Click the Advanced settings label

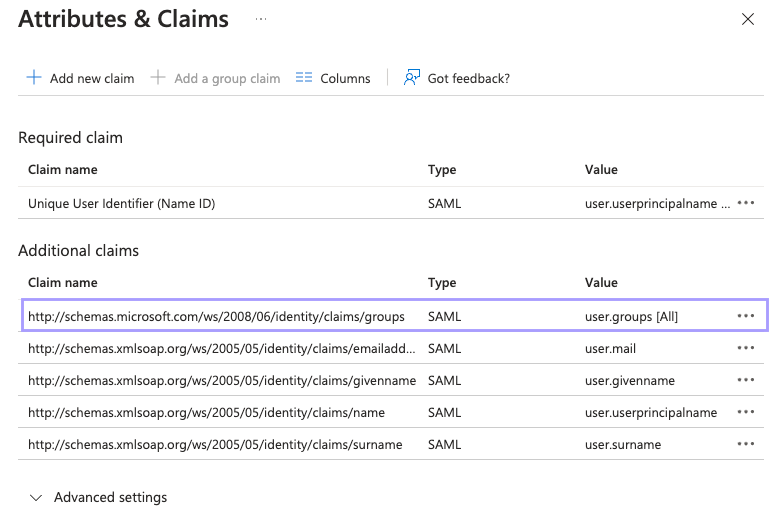point(110,498)
